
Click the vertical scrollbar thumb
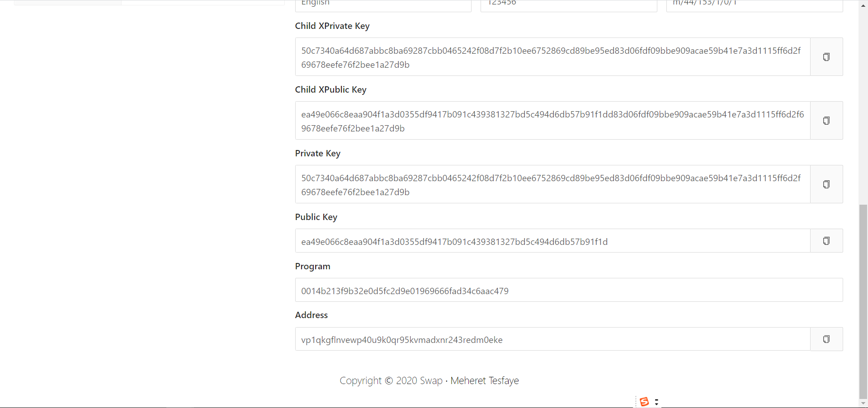click(863, 302)
